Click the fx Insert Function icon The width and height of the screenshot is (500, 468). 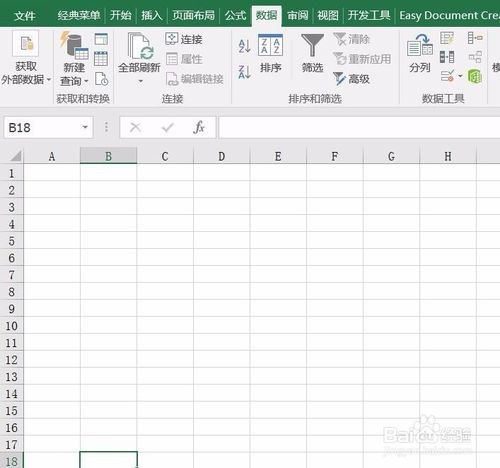click(199, 127)
